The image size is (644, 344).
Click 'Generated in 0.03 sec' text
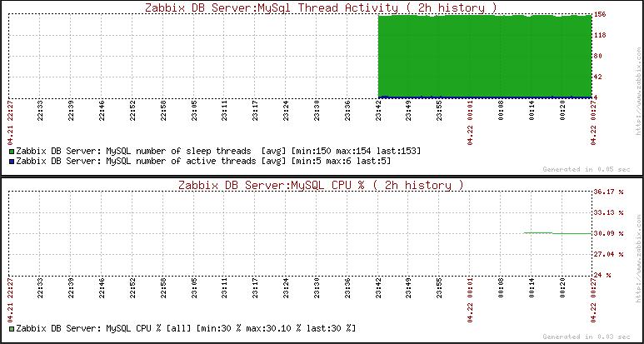coord(586,337)
